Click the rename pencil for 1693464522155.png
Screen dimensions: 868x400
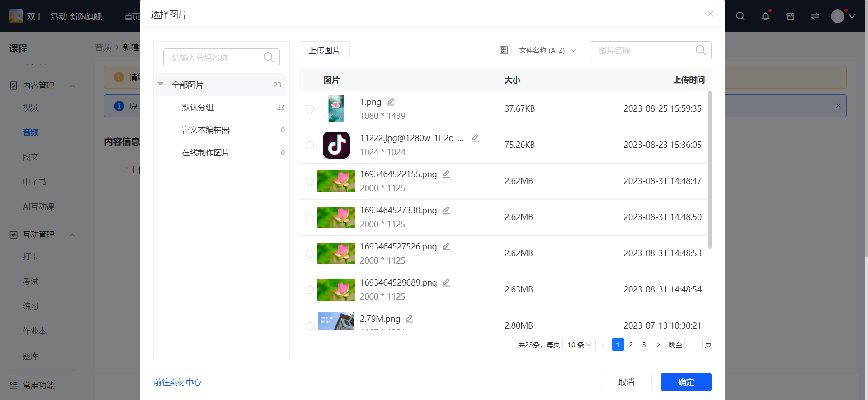pos(447,174)
